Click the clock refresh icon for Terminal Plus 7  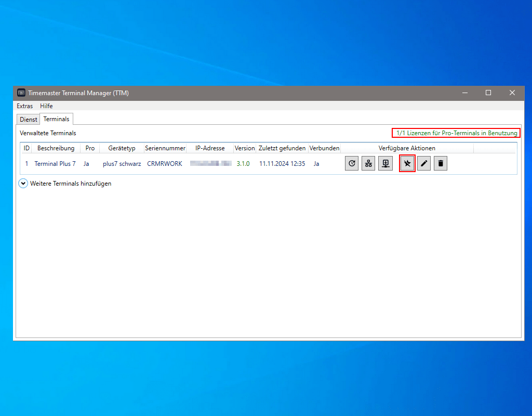coord(352,163)
